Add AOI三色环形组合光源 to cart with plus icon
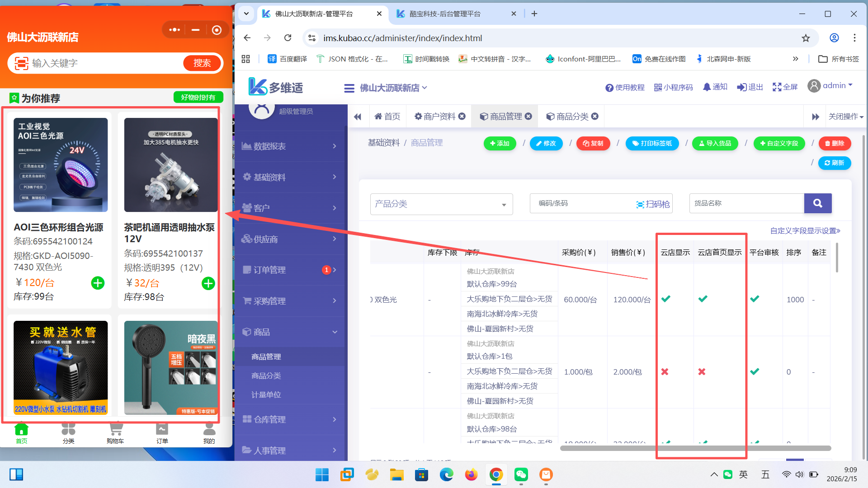868x488 pixels. (98, 283)
